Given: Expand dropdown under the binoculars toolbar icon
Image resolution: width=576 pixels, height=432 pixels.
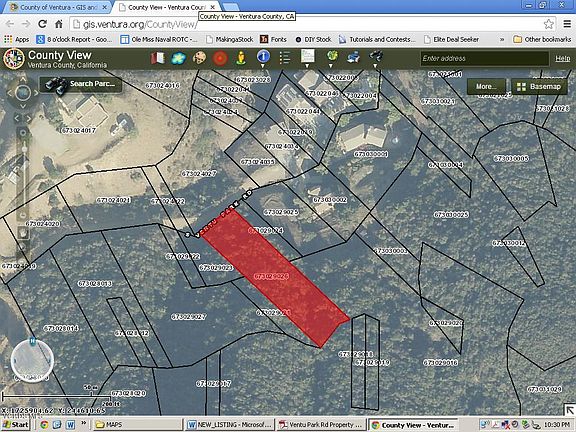Looking at the screenshot, I should pos(375,66).
